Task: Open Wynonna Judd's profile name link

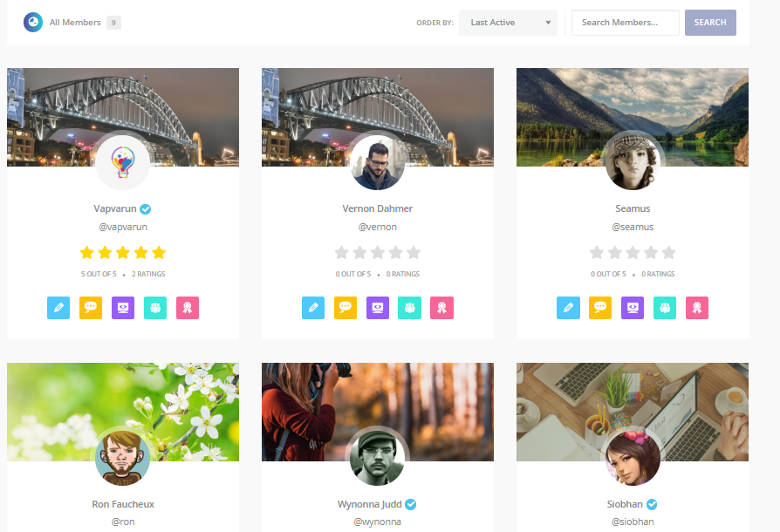Action: (x=370, y=504)
